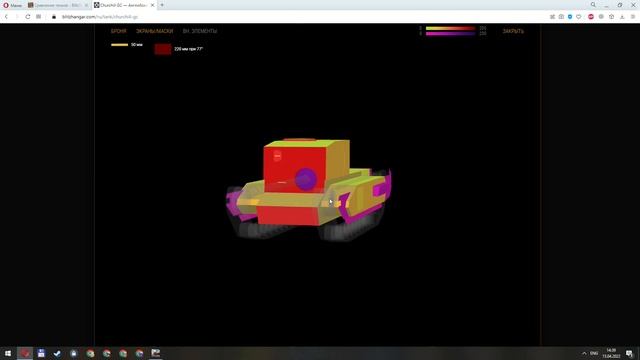Open the blue checkmark taskbar app
640x360 pixels.
point(57,353)
